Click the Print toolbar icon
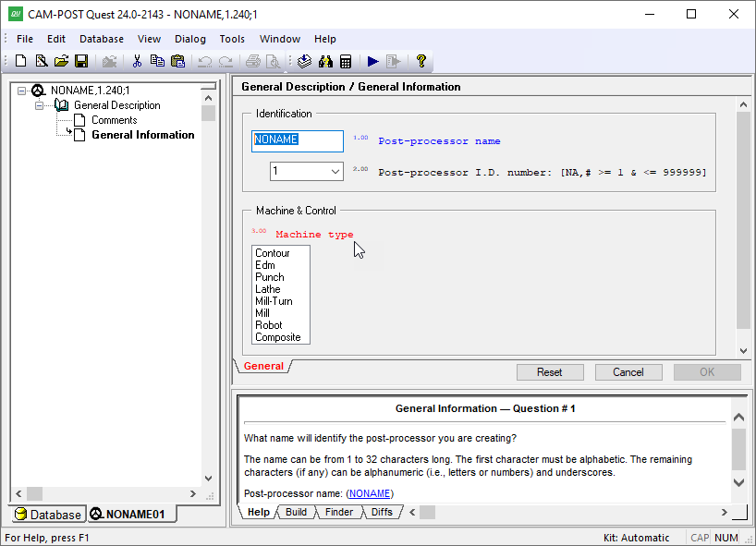This screenshot has width=756, height=546. [x=252, y=61]
